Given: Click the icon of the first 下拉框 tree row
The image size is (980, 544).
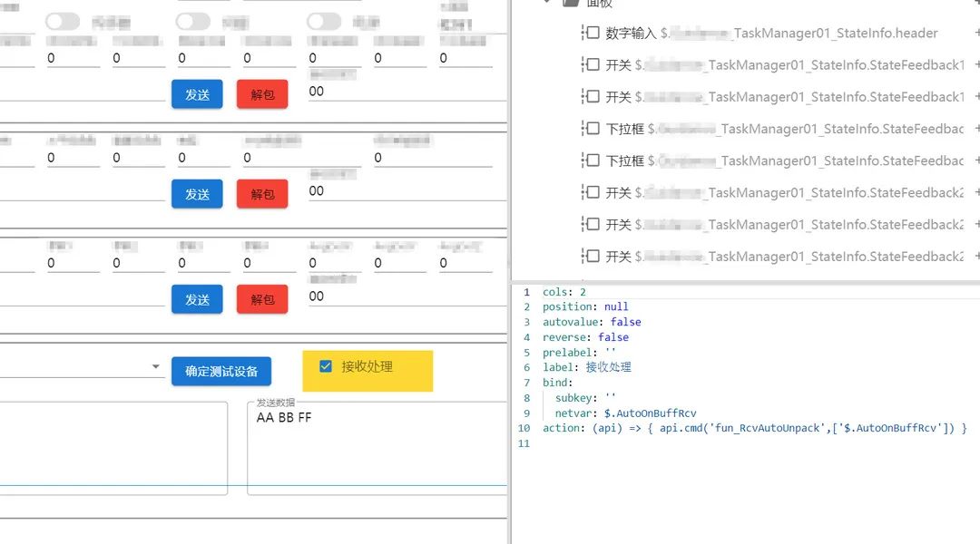Looking at the screenshot, I should pos(591,128).
